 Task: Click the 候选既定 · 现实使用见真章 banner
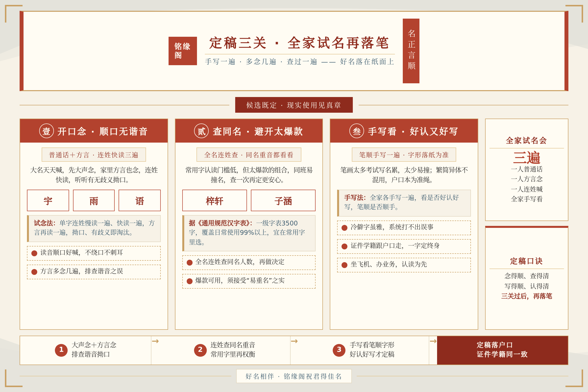(x=294, y=105)
